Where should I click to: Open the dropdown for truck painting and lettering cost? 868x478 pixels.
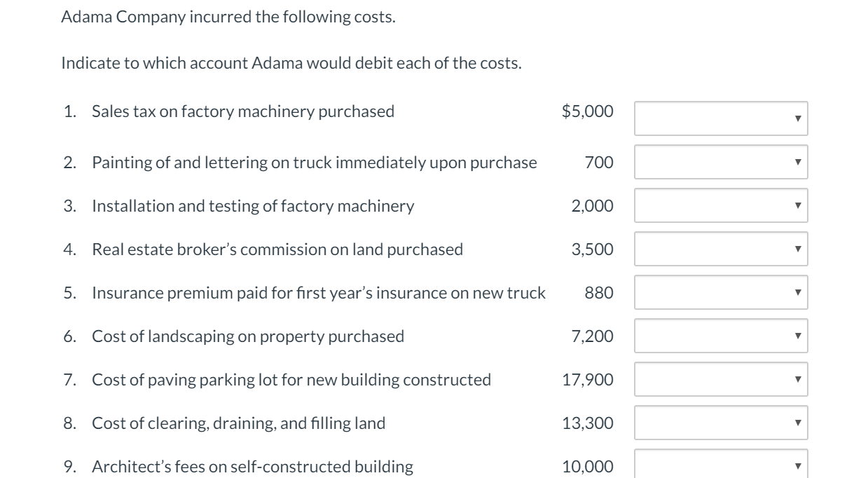point(719,162)
